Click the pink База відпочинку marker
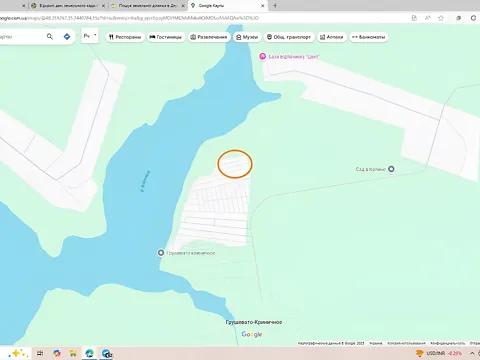This screenshot has height=360, width=480. click(x=263, y=57)
